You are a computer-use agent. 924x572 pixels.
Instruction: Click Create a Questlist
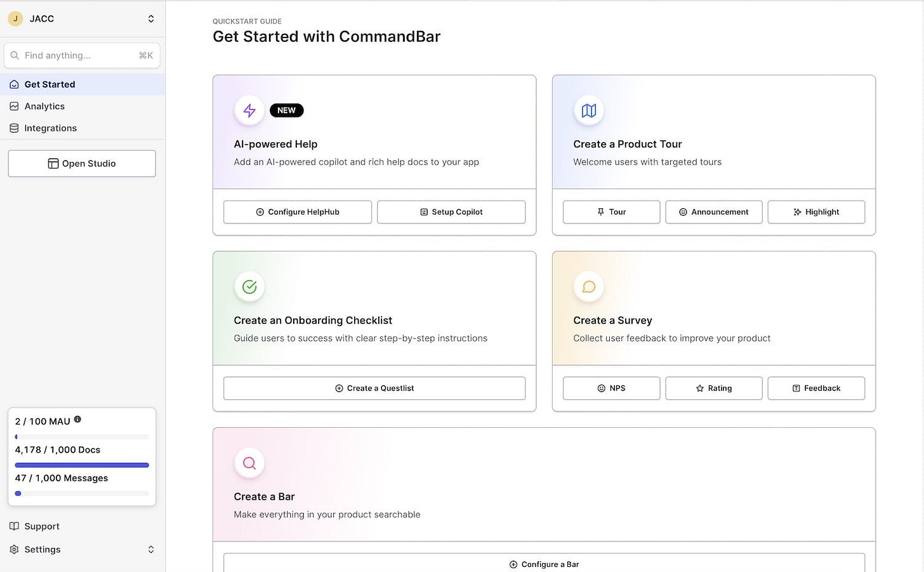point(374,389)
